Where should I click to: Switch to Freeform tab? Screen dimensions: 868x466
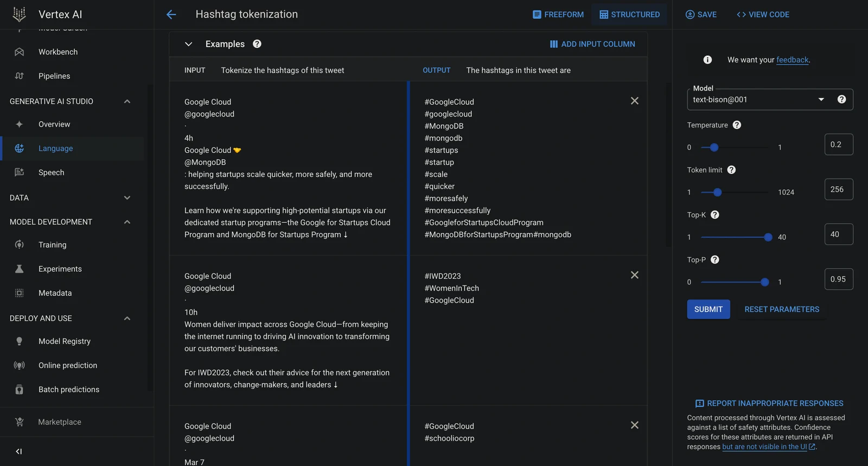pyautogui.click(x=558, y=15)
